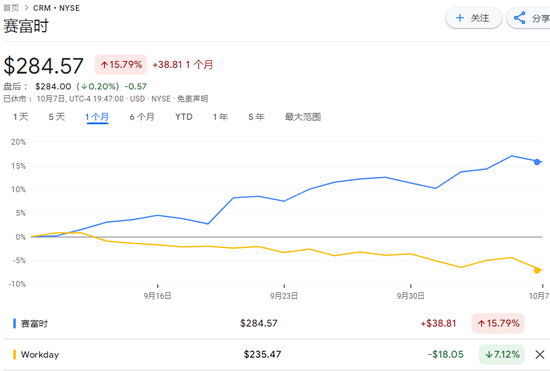Screen dimensions: 550x371
Task: Click the ↓7.12% badge in Workday row
Action: 502,355
